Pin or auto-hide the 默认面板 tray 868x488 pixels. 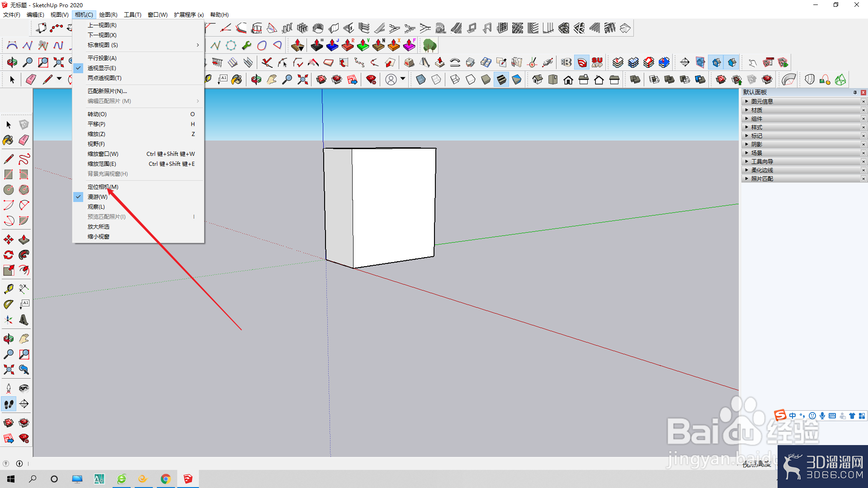pos(855,93)
